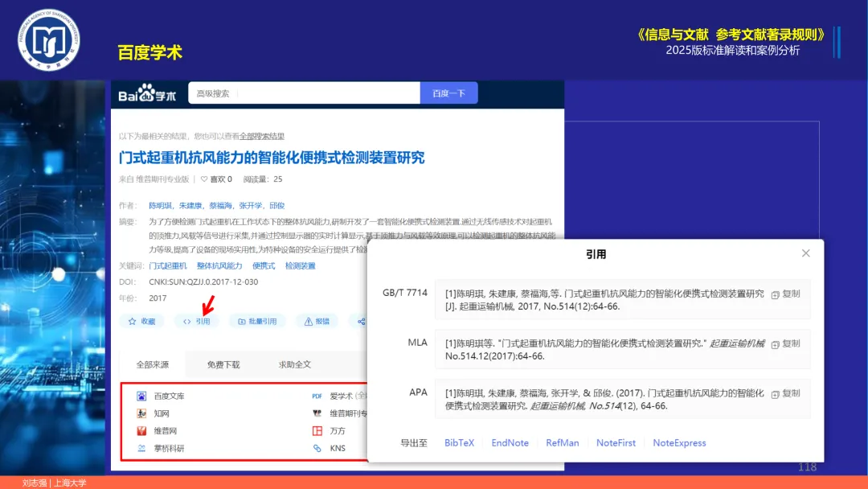Click the 维普网 red source icon
868x489 pixels.
(x=141, y=431)
